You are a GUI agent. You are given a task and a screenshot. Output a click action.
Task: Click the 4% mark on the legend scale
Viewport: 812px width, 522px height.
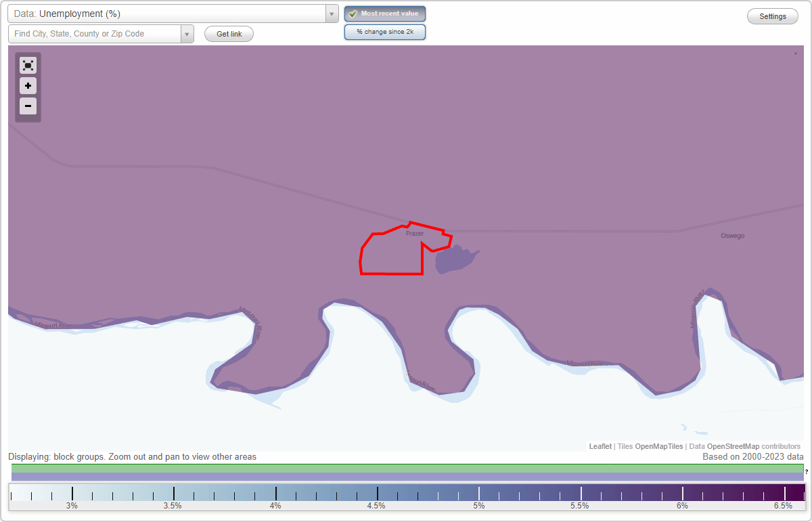pyautogui.click(x=275, y=505)
